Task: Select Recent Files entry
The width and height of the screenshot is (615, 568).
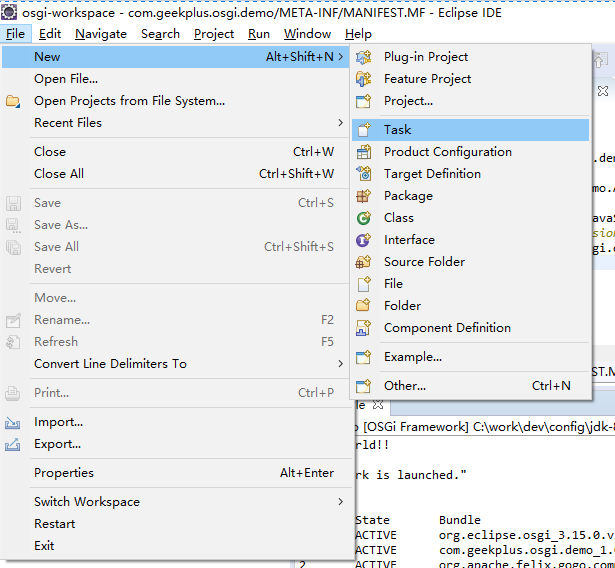Action: point(175,123)
